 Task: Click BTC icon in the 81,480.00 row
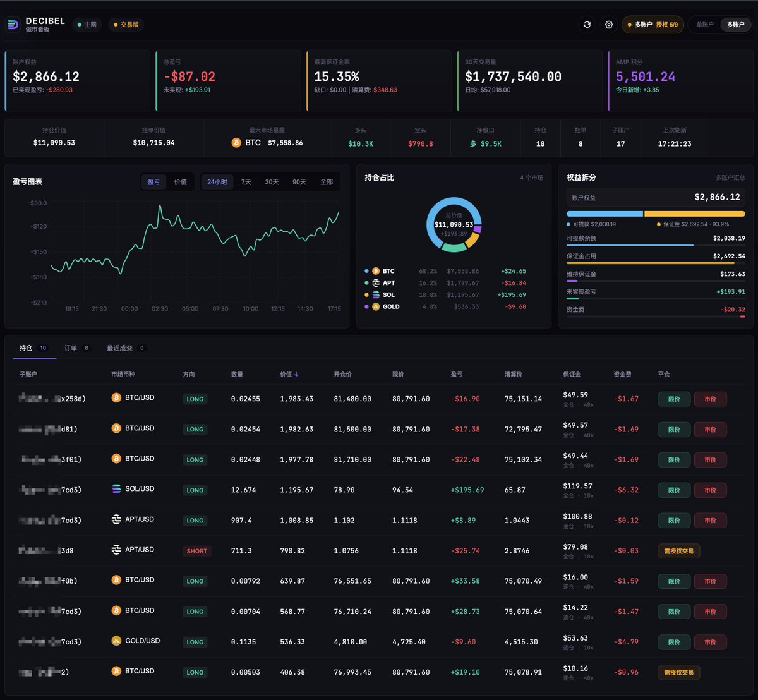116,398
